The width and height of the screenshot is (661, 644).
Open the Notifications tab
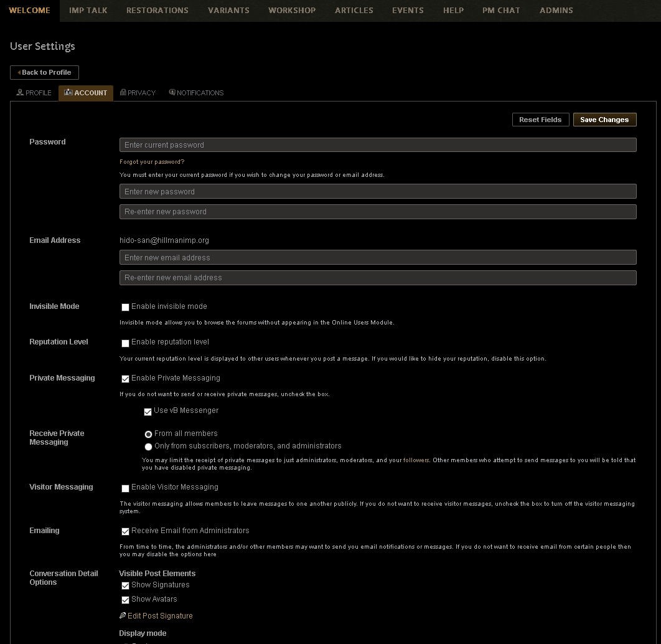(x=196, y=93)
